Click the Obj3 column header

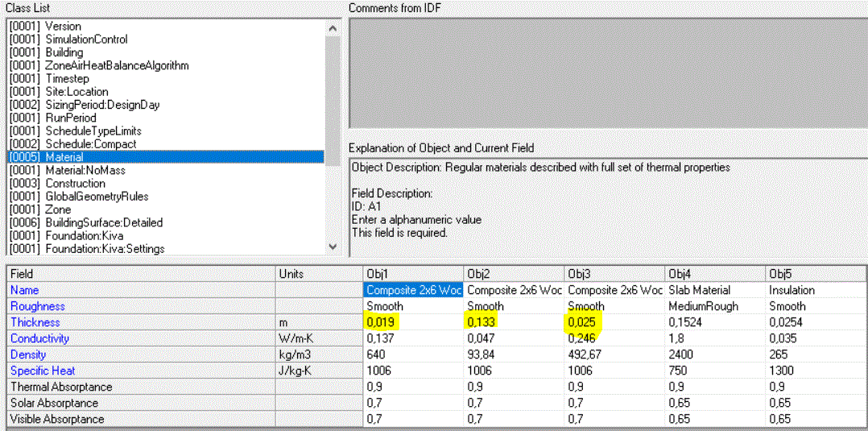tap(614, 274)
